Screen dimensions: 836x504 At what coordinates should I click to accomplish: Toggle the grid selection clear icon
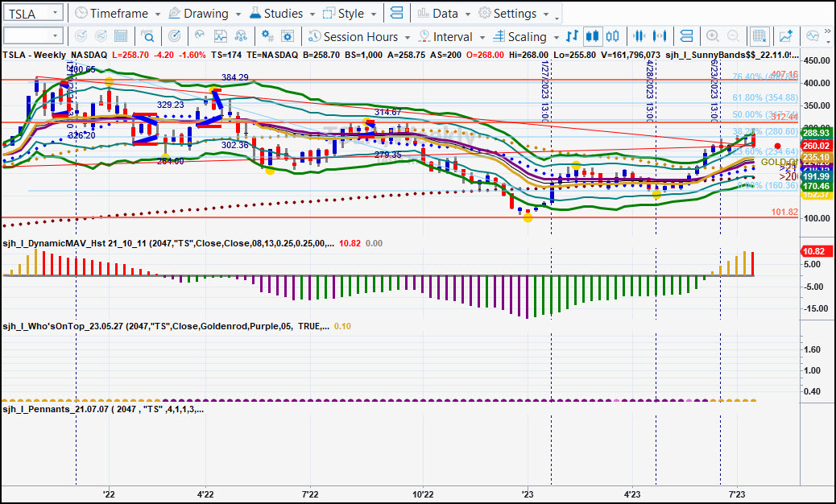759,36
